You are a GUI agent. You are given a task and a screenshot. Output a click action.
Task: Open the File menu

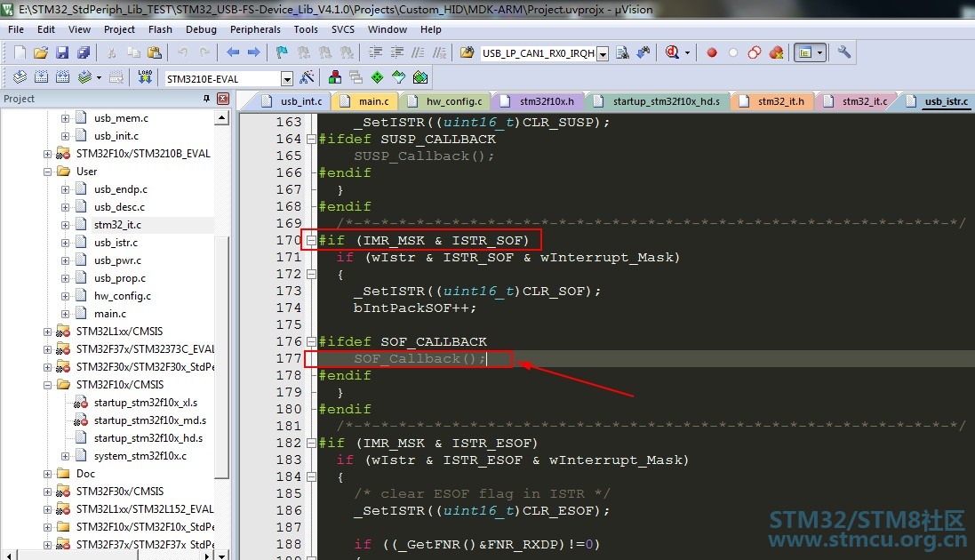(16, 29)
